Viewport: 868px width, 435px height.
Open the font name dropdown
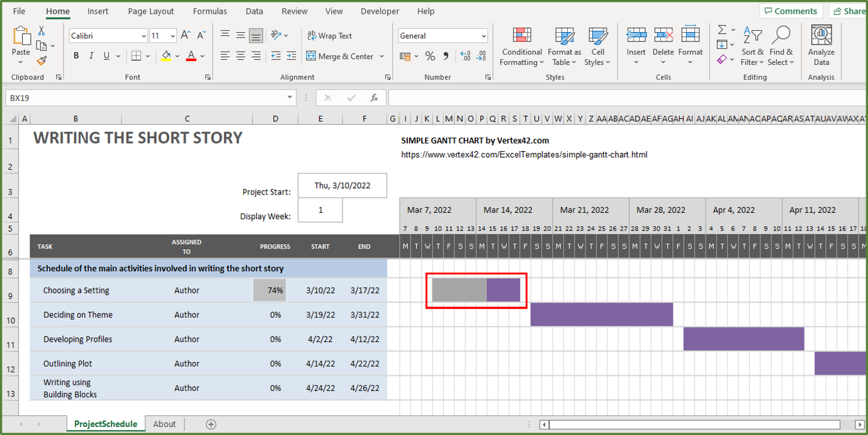point(144,35)
